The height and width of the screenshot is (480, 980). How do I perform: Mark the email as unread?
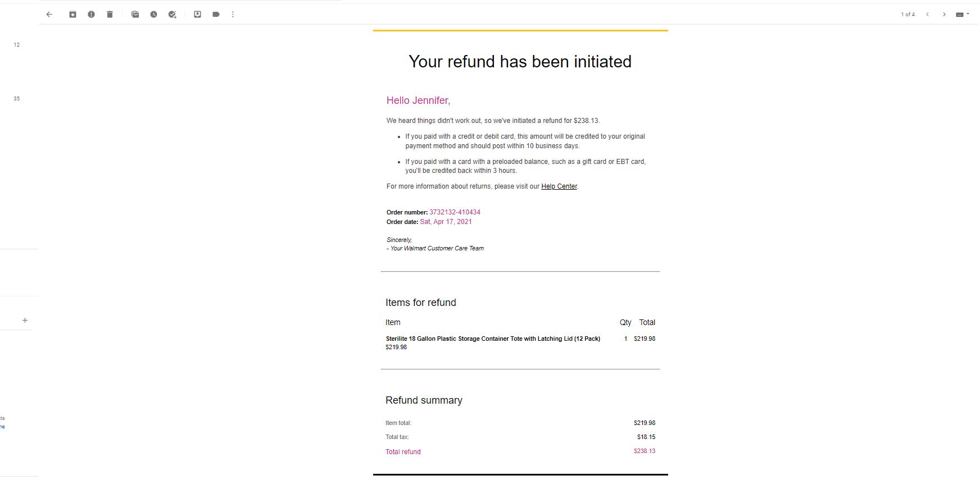pos(135,15)
